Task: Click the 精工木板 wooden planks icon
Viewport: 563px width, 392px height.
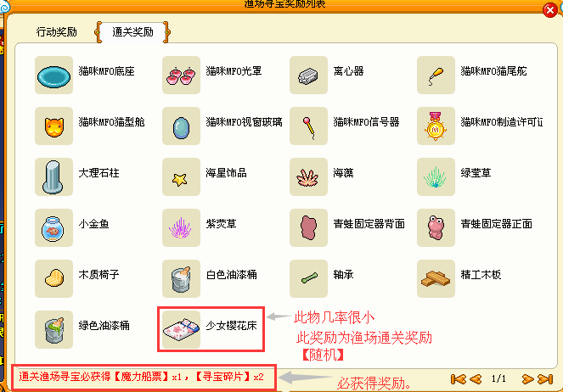Action: 436,279
